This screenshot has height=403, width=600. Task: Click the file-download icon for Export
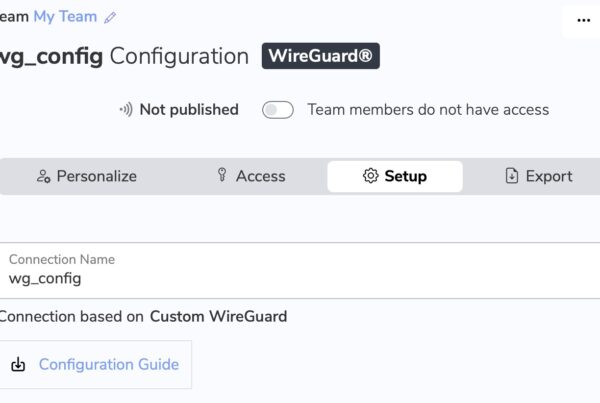tap(512, 176)
